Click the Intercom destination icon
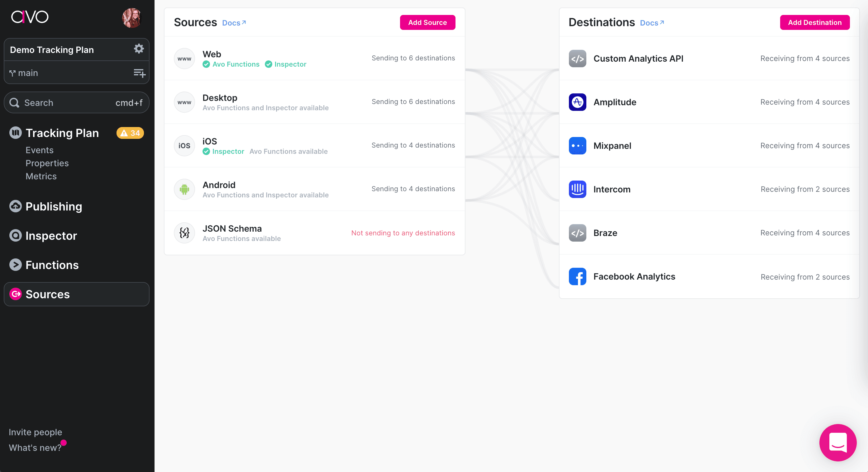The image size is (868, 472). coord(577,189)
